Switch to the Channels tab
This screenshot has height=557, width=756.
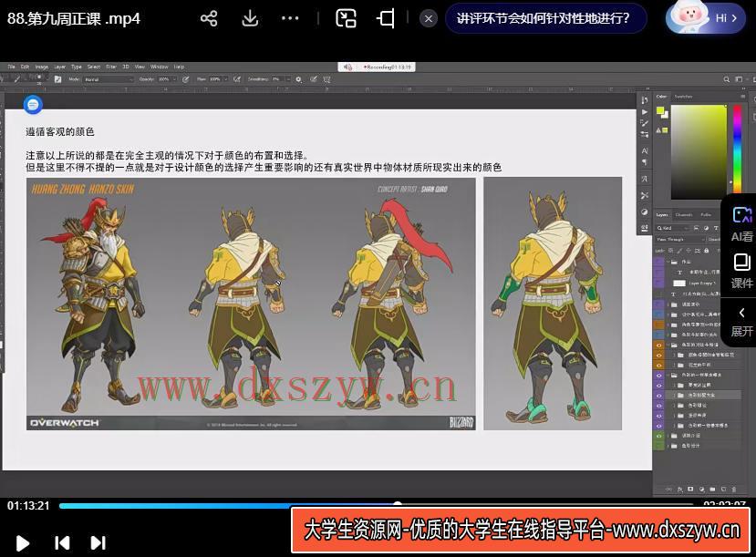[684, 215]
